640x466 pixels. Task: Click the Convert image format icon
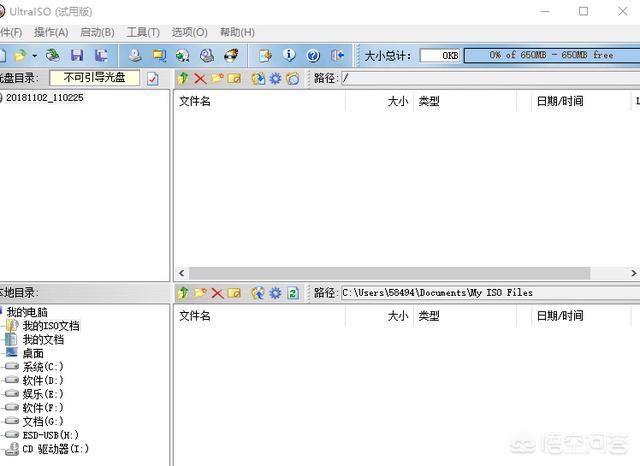(182, 55)
